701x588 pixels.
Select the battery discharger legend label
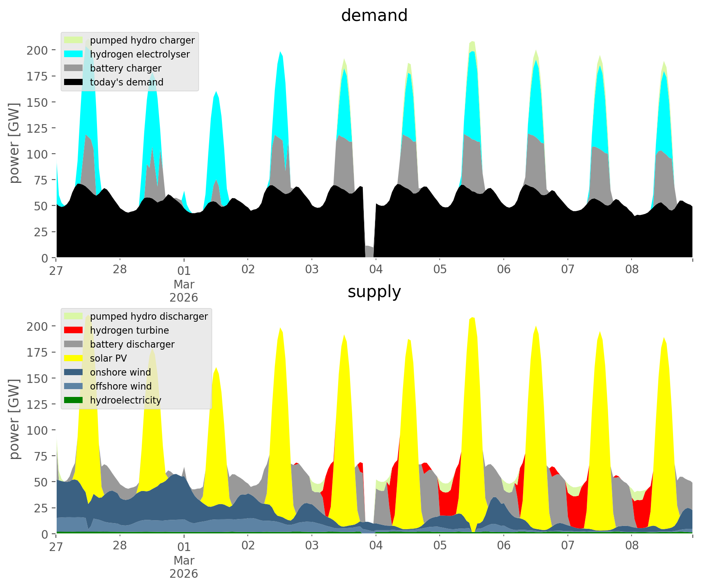[x=132, y=344]
